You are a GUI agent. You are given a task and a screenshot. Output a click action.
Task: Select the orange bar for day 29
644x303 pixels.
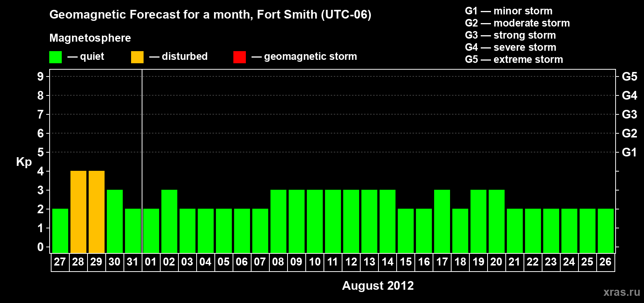coord(97,212)
